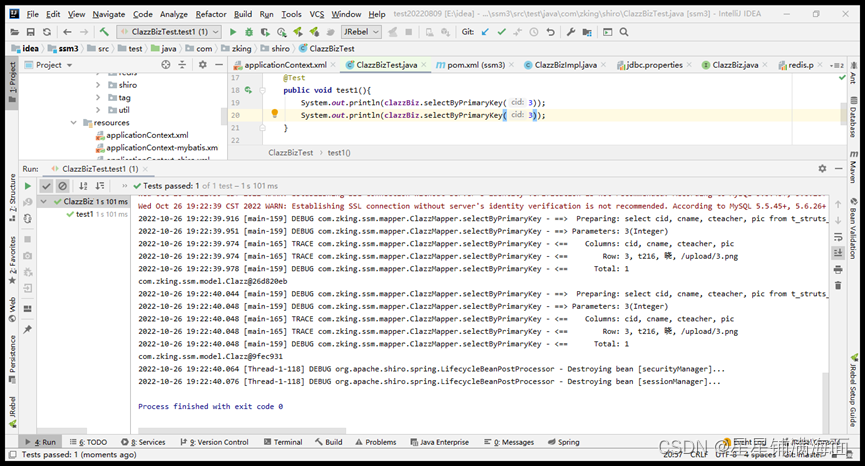Image resolution: width=865 pixels, height=466 pixels.
Task: Open the VCS menu
Action: [317, 14]
